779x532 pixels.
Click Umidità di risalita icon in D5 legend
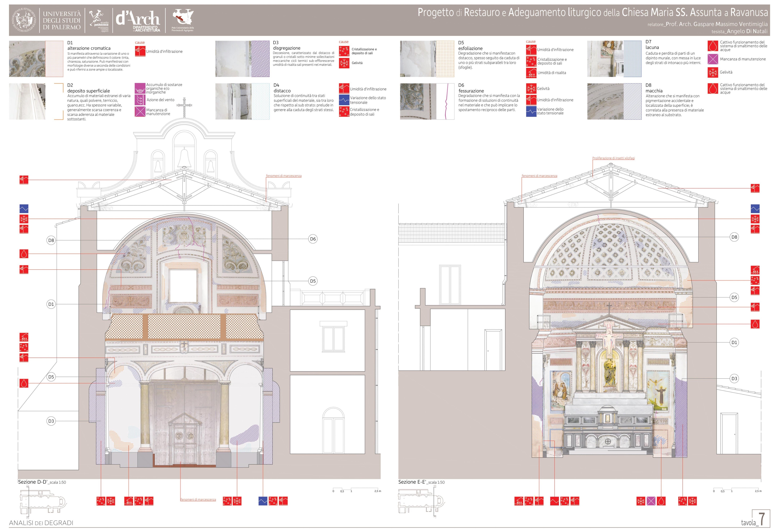pyautogui.click(x=531, y=73)
